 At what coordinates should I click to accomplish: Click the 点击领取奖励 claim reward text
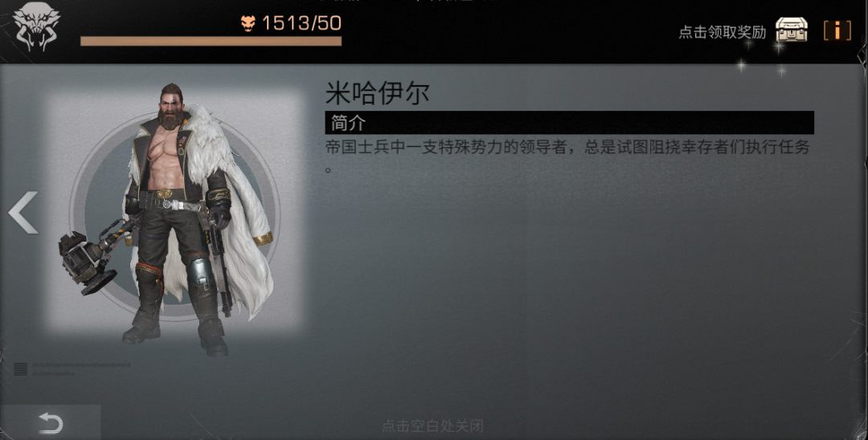click(x=722, y=32)
